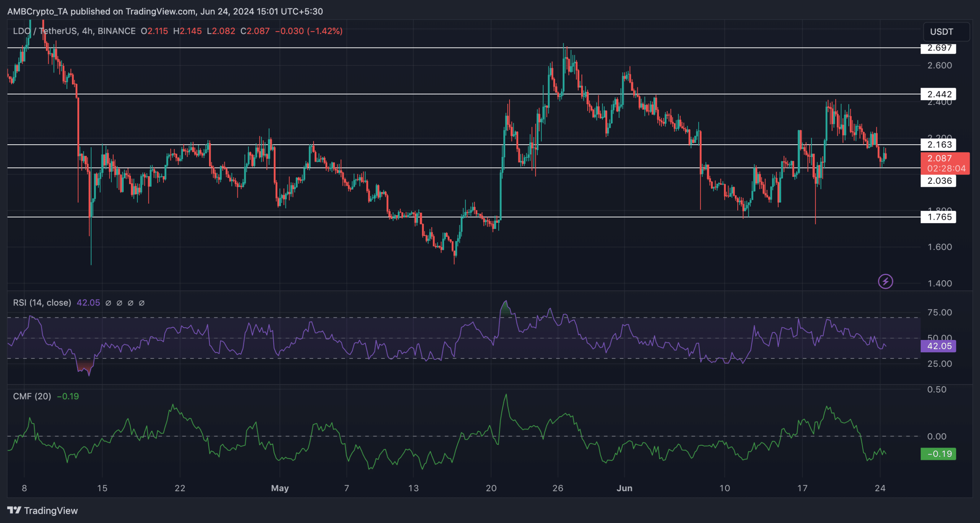The image size is (980, 523).
Task: Select the 2.036 price level label
Action: click(938, 181)
